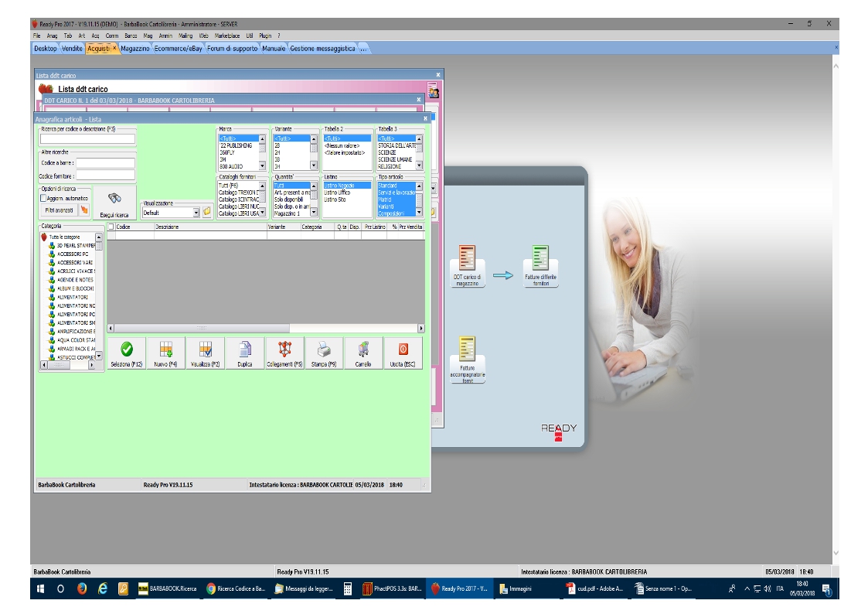Click the volume icon in system tray
Screen dimensions: 868x614
[768, 588]
